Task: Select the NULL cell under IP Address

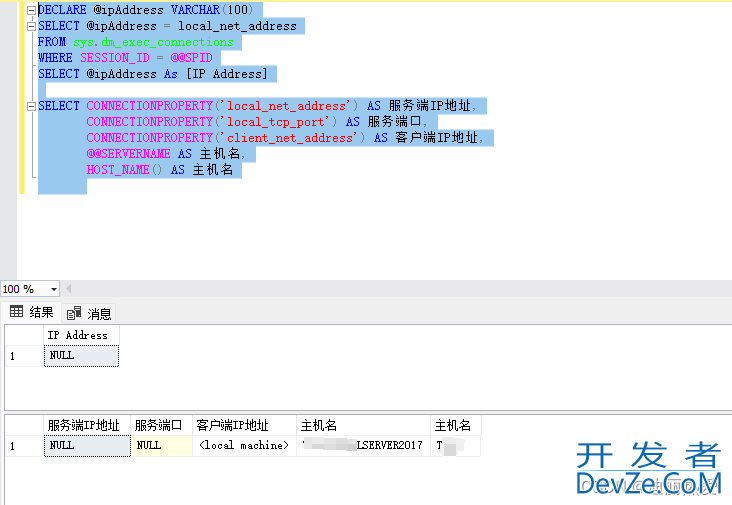Action: (x=80, y=355)
